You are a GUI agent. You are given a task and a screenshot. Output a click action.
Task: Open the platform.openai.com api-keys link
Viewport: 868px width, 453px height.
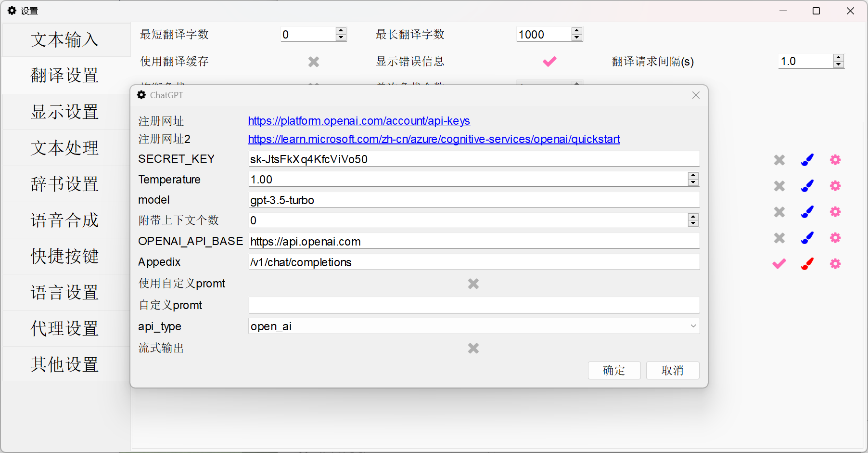[x=359, y=121]
